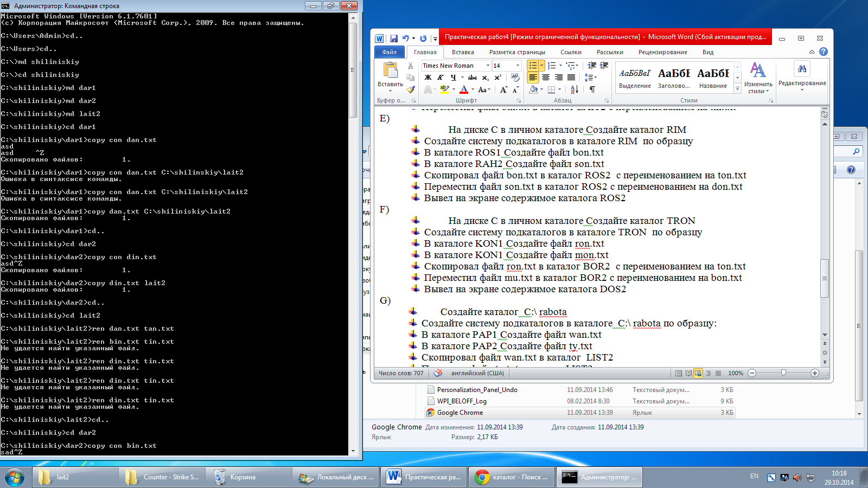The width and height of the screenshot is (868, 488).
Task: Switch to Рецензирование tab
Action: coord(662,52)
